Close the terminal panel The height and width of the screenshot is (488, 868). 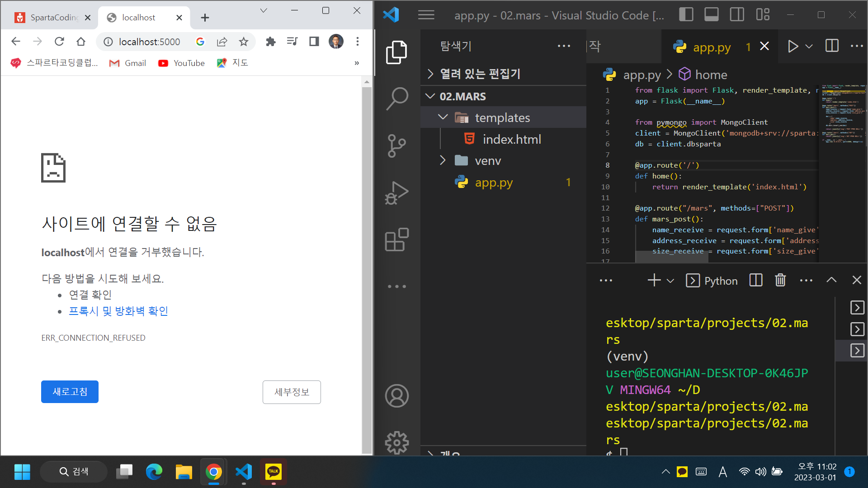857,280
